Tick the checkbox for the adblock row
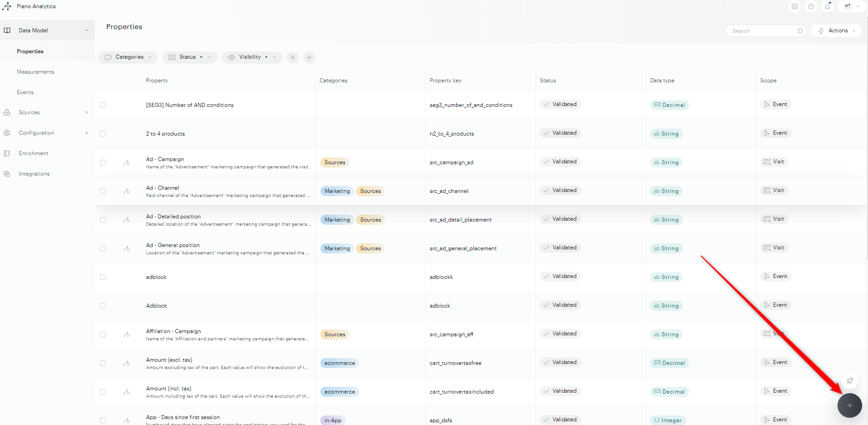Image resolution: width=868 pixels, height=425 pixels. tap(103, 277)
